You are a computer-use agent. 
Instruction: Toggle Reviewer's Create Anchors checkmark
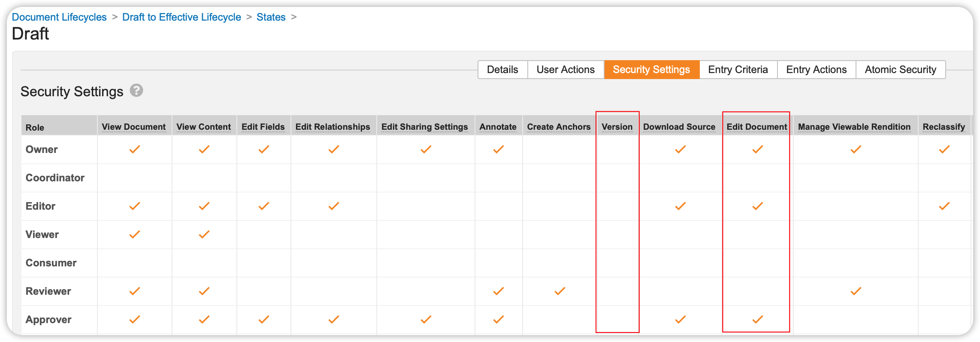click(560, 291)
